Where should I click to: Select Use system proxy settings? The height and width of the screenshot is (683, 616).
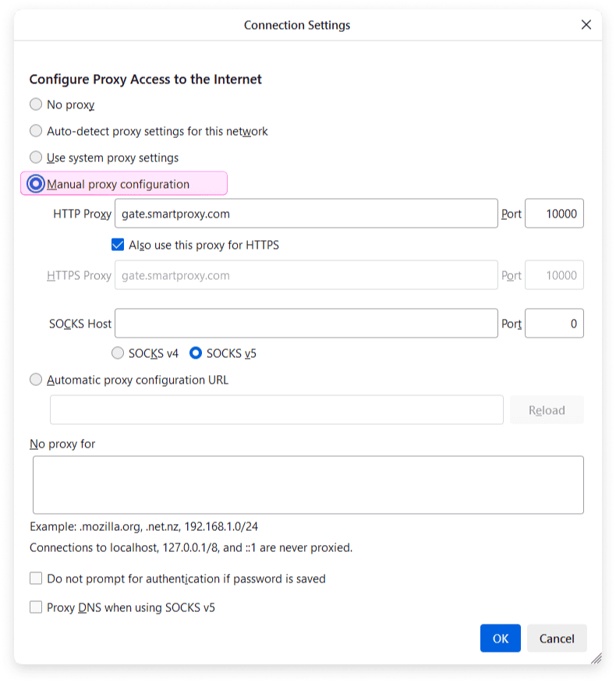pos(36,157)
